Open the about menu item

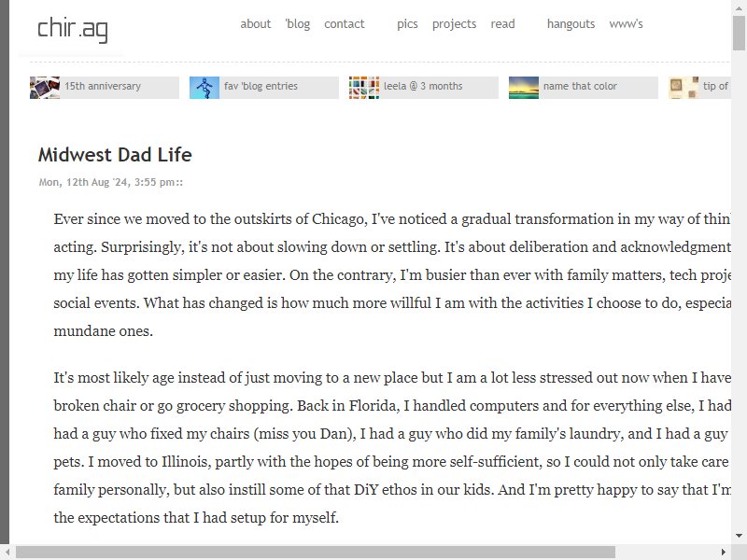(255, 24)
